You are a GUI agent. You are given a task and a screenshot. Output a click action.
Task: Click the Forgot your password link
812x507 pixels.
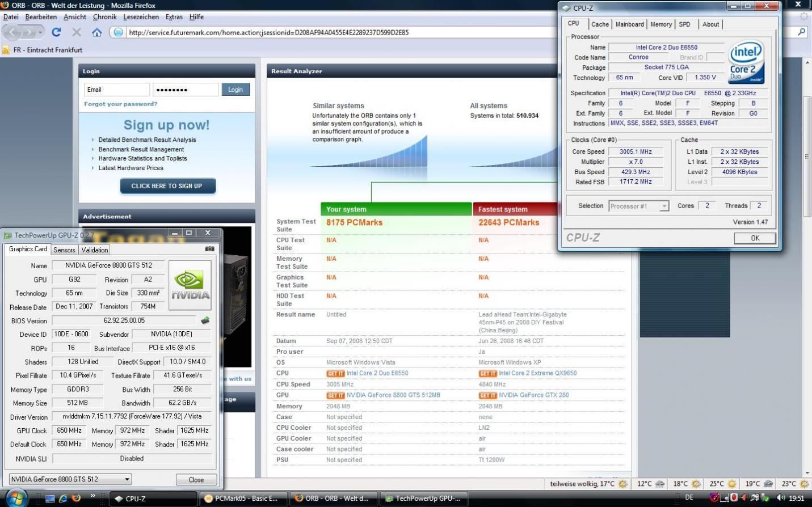click(x=121, y=104)
